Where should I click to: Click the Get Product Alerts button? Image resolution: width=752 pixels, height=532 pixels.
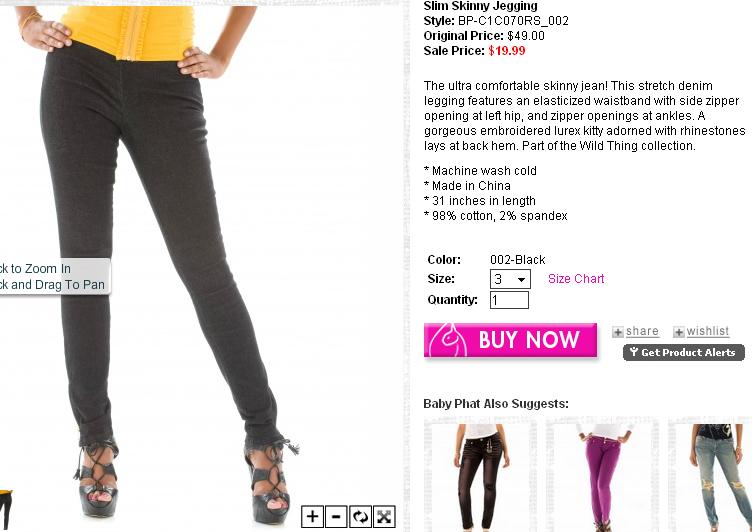click(684, 353)
